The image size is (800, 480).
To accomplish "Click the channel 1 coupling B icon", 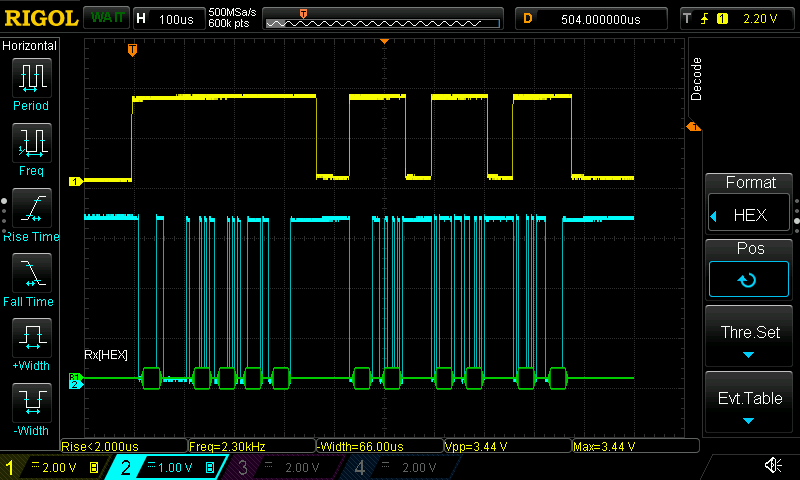I will 94,467.
